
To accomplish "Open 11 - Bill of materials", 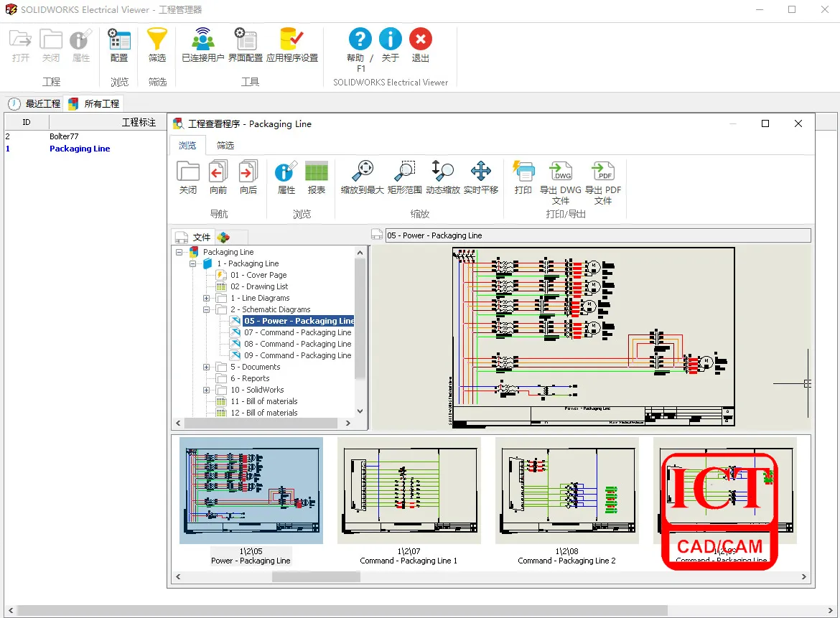I will pyautogui.click(x=264, y=402).
